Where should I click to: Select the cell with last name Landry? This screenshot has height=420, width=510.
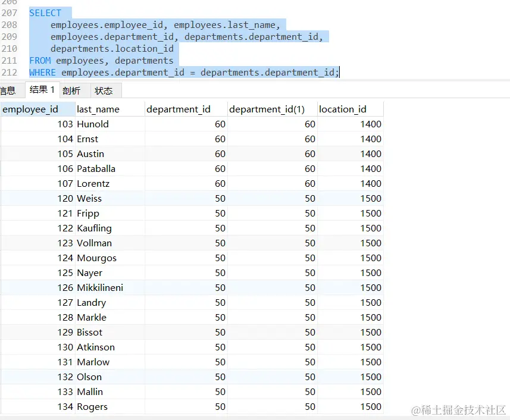(x=110, y=303)
